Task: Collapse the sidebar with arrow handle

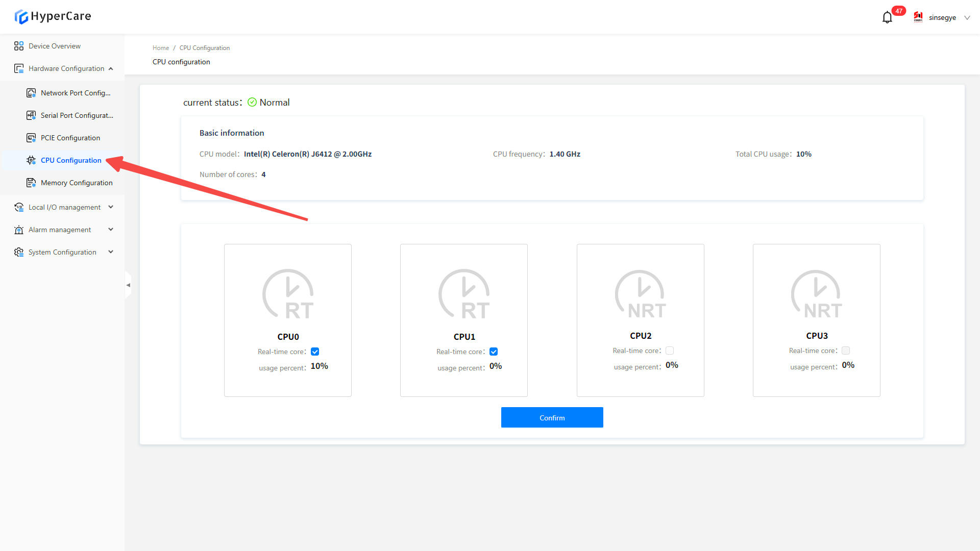Action: click(128, 285)
